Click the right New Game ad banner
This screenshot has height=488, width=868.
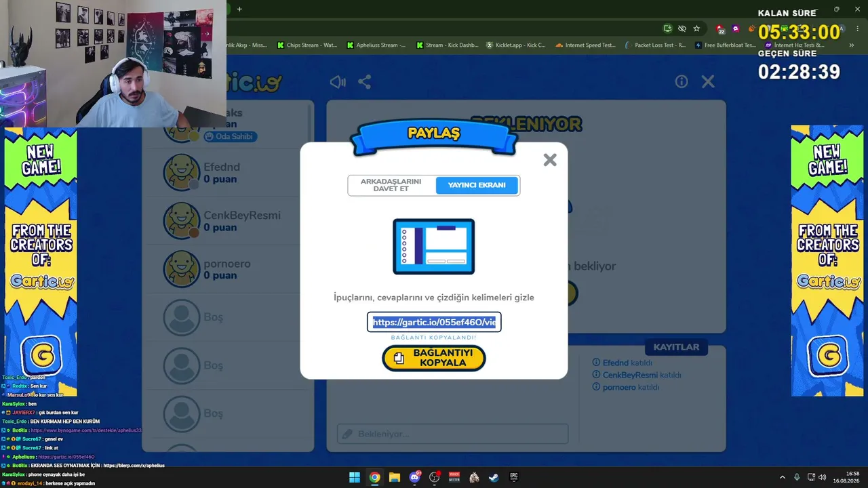tap(827, 261)
